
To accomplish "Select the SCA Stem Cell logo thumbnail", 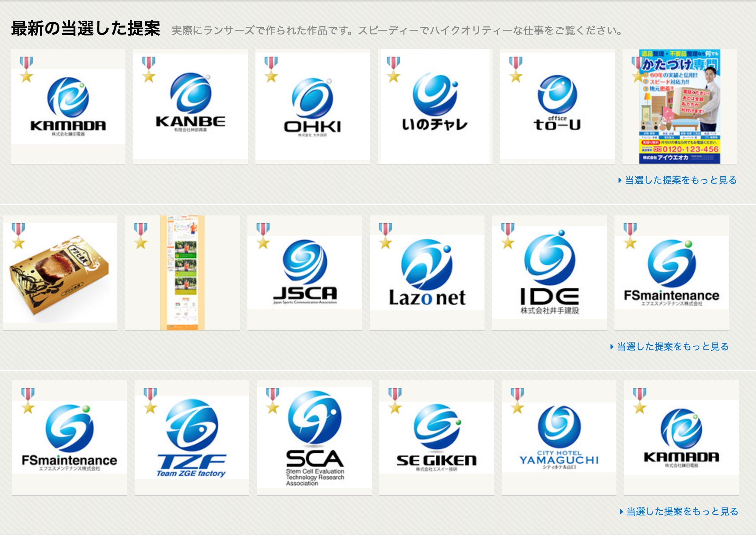I will [x=314, y=437].
